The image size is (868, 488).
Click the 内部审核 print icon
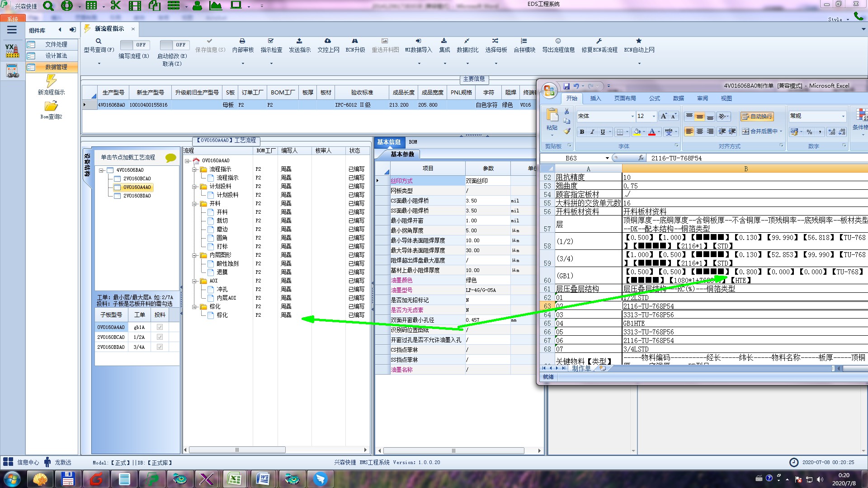[x=242, y=41]
